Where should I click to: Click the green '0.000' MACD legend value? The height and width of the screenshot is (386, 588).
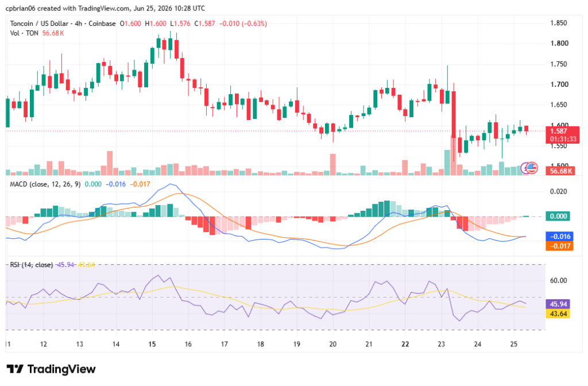tap(93, 184)
